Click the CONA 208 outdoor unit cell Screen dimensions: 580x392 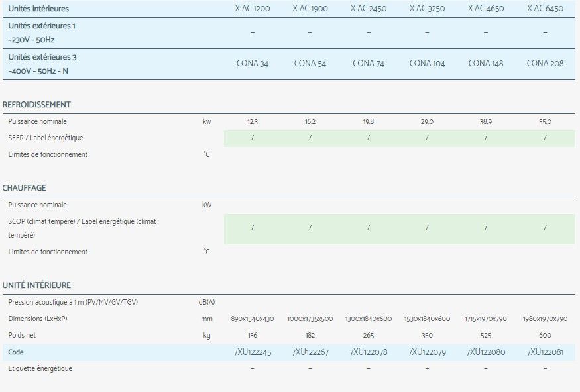point(545,64)
